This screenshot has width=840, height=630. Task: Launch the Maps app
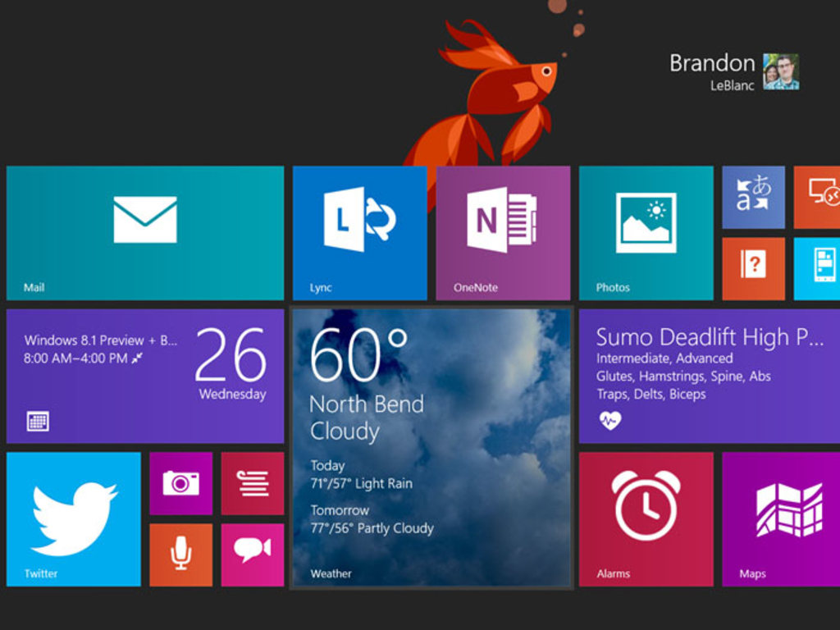[x=781, y=517]
